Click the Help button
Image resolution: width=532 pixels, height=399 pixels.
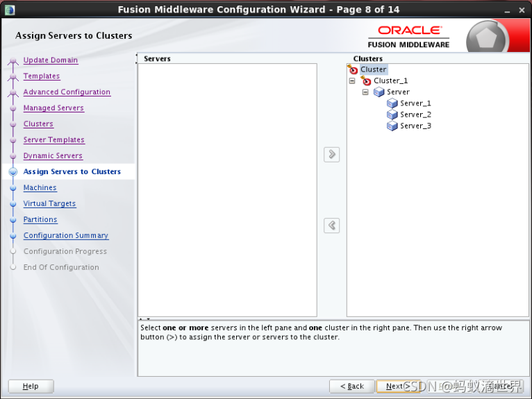31,386
